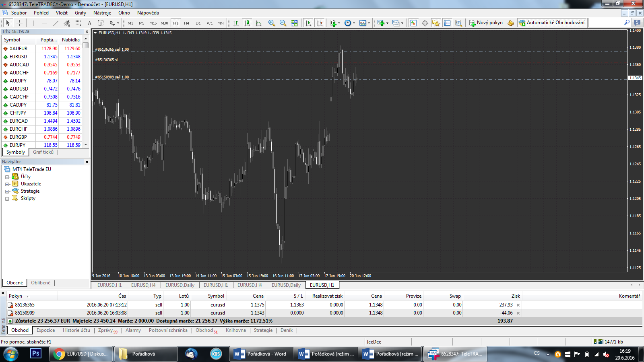Select the H4 timeframe
The height and width of the screenshot is (362, 644).
[x=187, y=23]
